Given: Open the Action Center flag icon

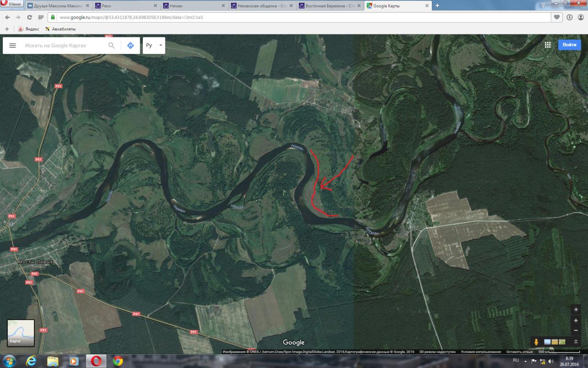Looking at the screenshot, I should (534, 361).
